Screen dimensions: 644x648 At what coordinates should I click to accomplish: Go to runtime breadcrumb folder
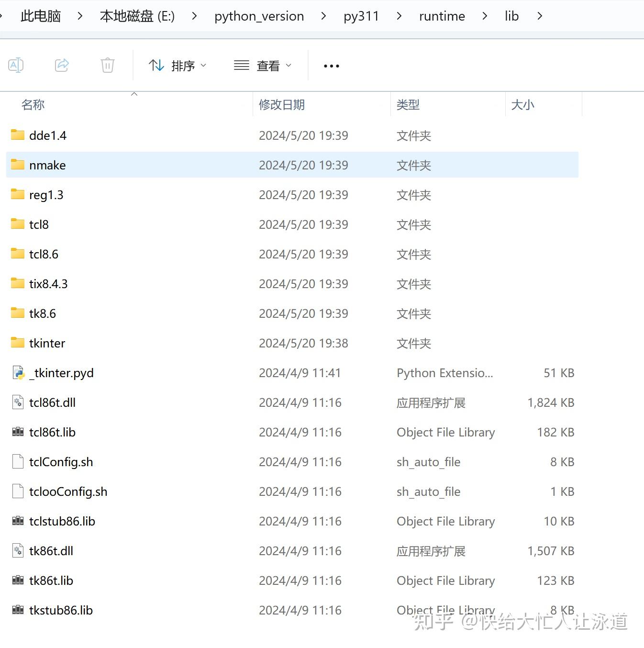[442, 16]
